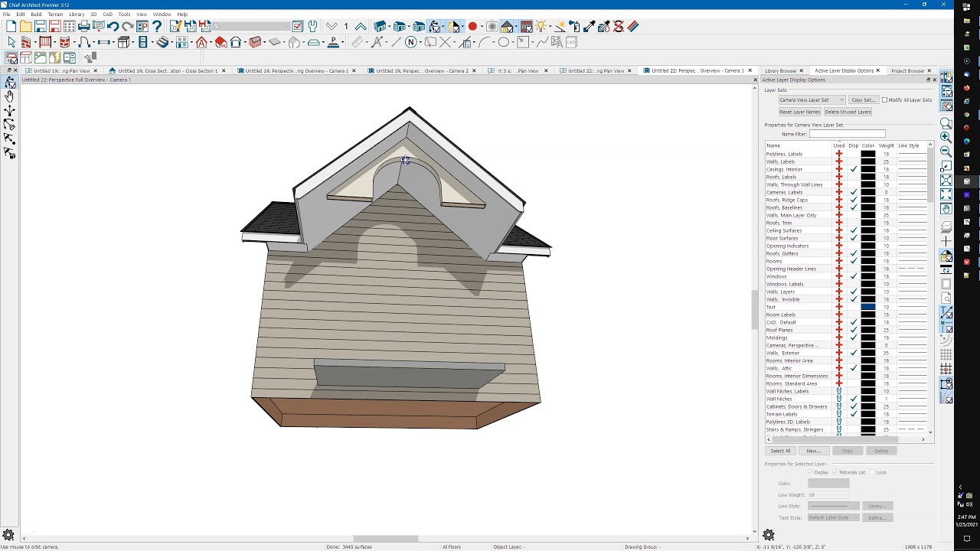Click the Select Objects arrow tool

[x=11, y=42]
